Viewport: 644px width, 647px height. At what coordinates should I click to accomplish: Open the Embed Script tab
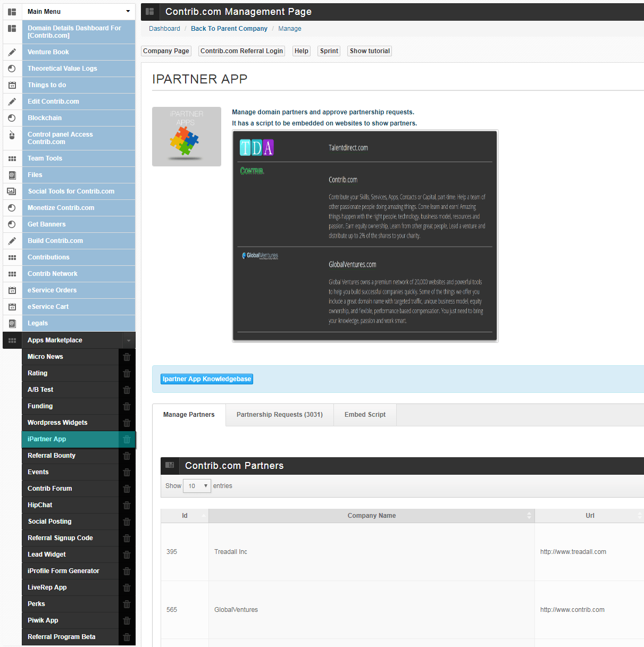[365, 415]
